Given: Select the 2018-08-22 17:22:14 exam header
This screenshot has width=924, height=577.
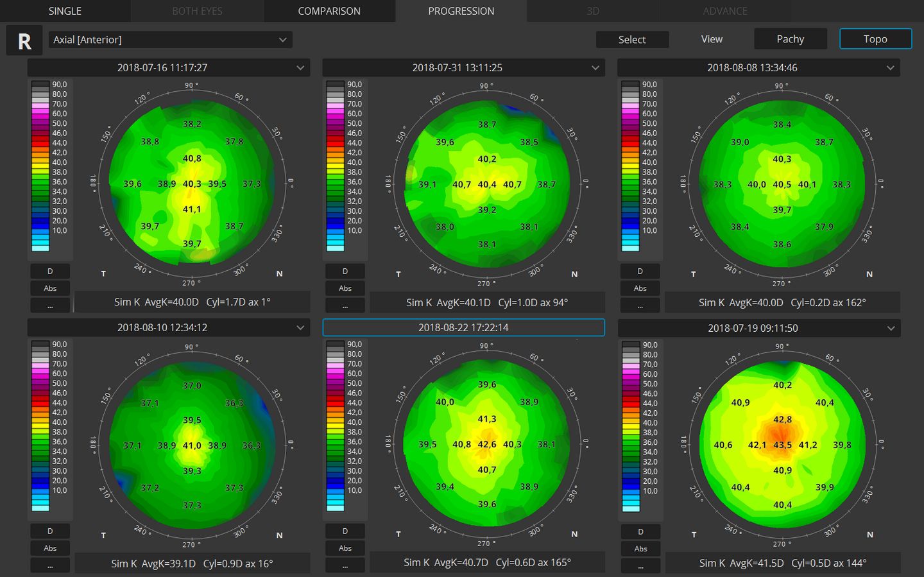Looking at the screenshot, I should 463,327.
